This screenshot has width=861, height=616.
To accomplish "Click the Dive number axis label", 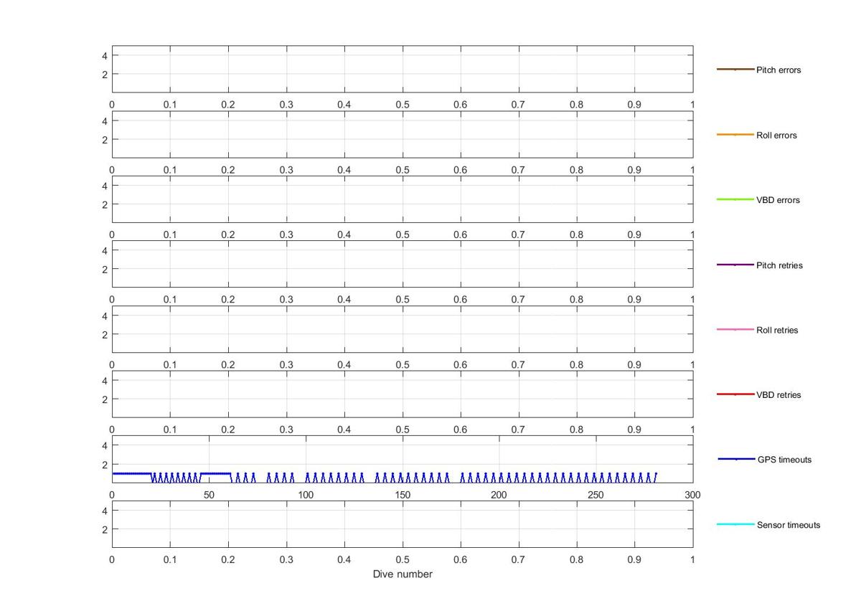I will click(403, 574).
